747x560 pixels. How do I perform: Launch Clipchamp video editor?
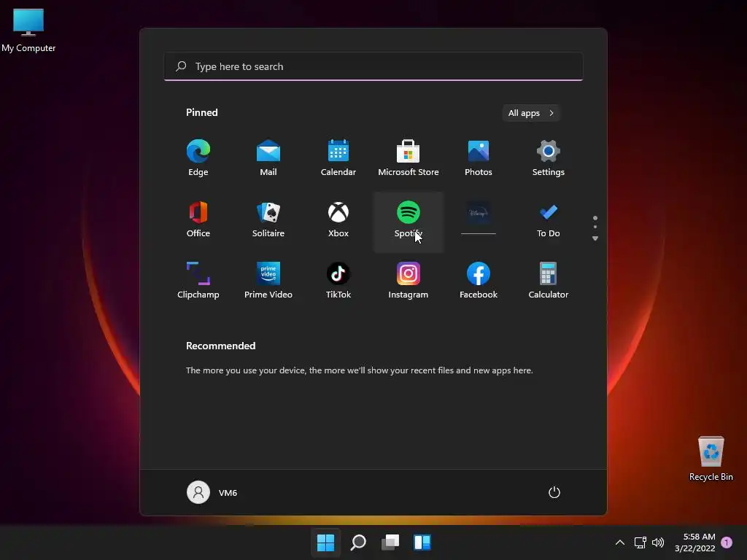(x=198, y=281)
